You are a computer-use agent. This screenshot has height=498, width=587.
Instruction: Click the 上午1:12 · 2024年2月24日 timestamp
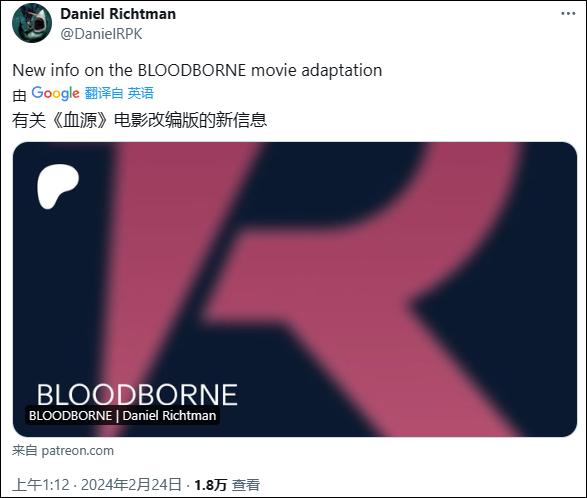[97, 485]
